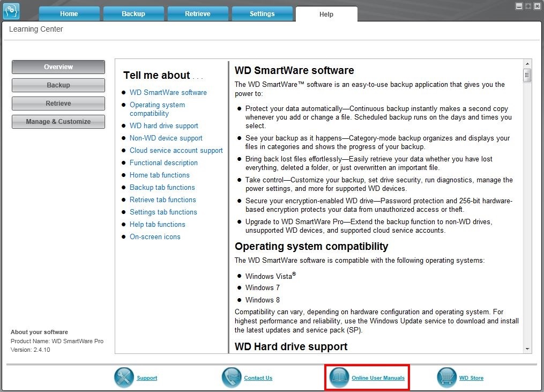Open the Help tab functions topic
The width and height of the screenshot is (544, 392).
click(158, 224)
